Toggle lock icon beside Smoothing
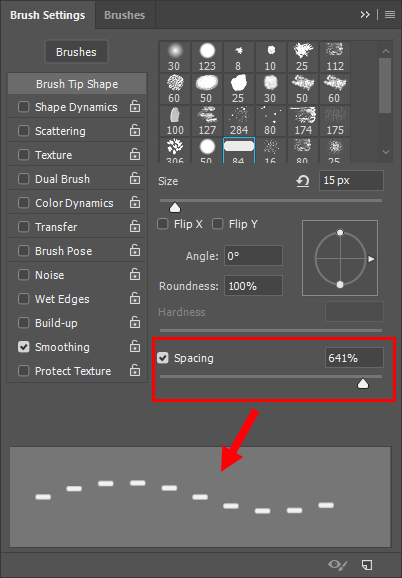402x578 pixels. tap(135, 347)
